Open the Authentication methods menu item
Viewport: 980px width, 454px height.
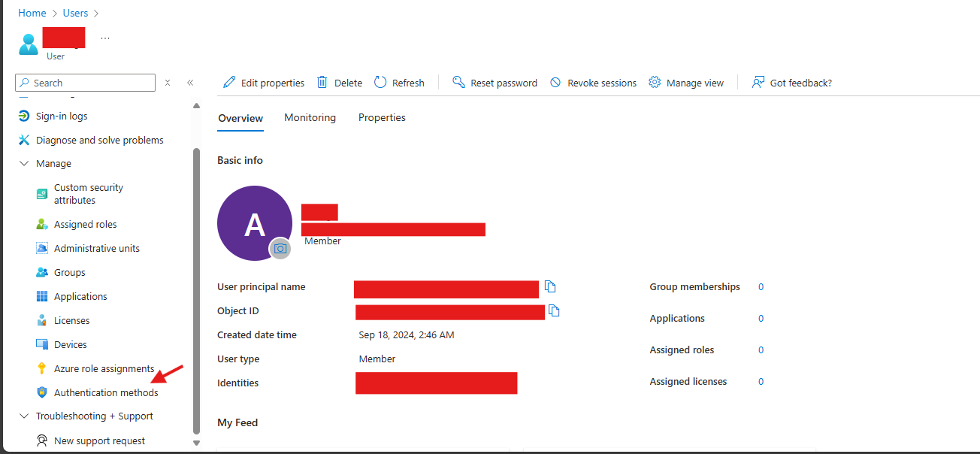(106, 392)
